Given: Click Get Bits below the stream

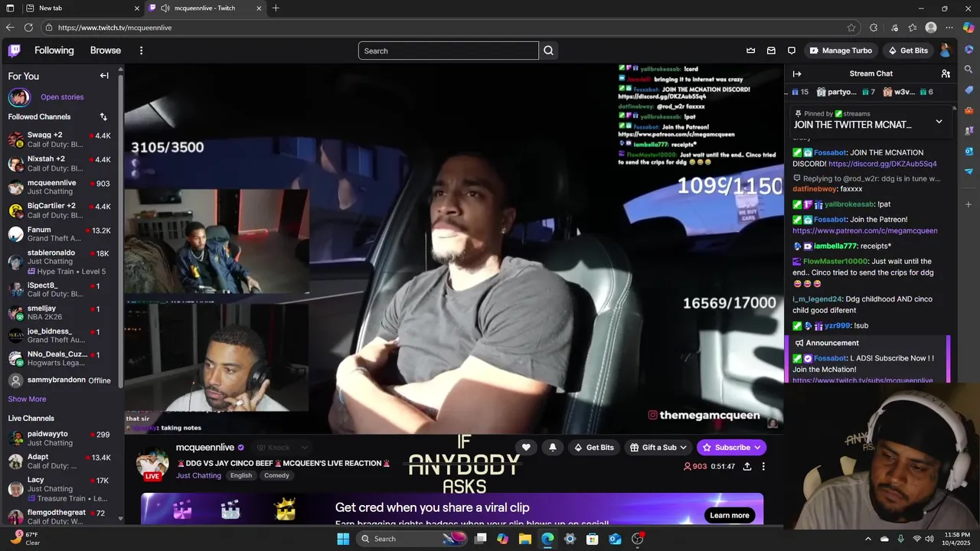Looking at the screenshot, I should [x=593, y=448].
